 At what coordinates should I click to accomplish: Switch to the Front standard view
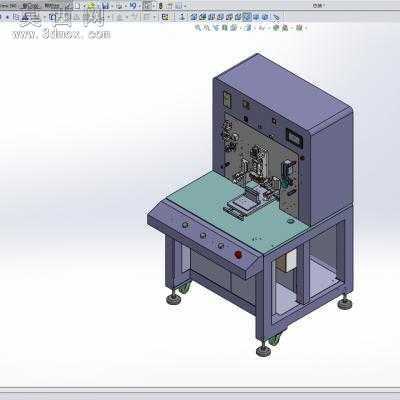pyautogui.click(x=194, y=17)
